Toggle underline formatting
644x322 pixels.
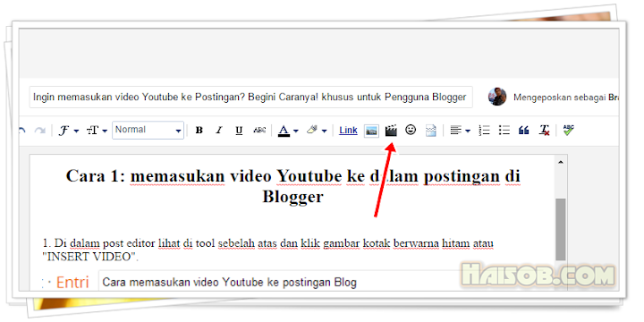[239, 131]
